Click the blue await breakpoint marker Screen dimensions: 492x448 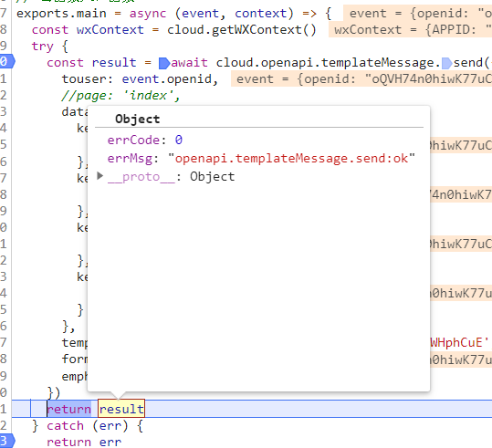pos(164,63)
